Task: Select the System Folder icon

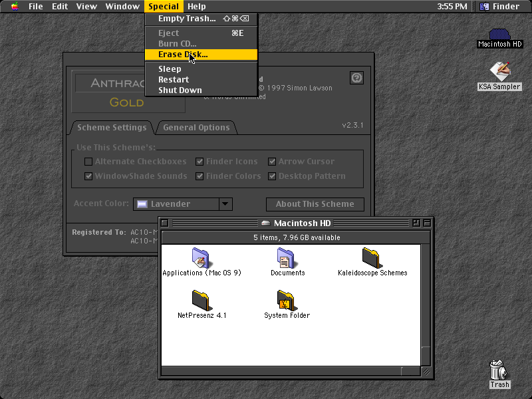Action: (x=287, y=301)
